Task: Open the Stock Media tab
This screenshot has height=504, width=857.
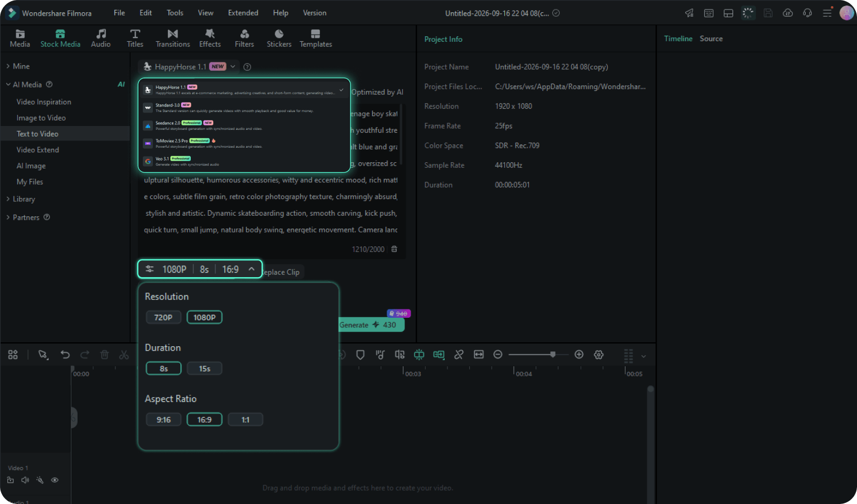Action: (x=60, y=38)
